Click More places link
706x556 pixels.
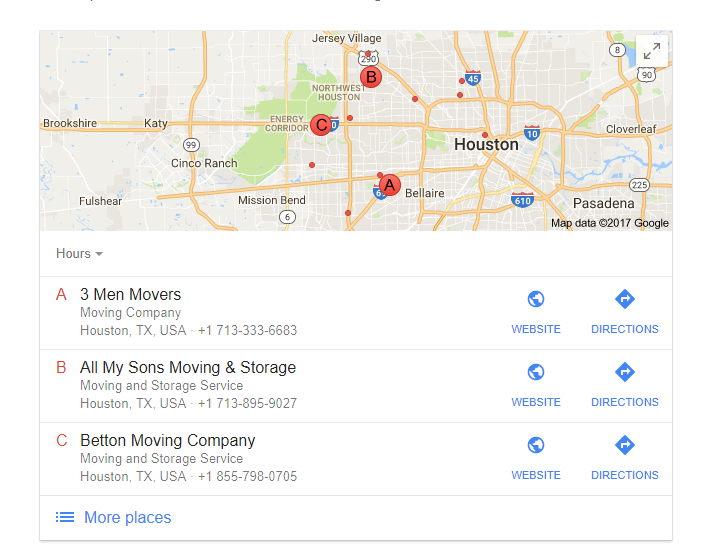pos(128,517)
